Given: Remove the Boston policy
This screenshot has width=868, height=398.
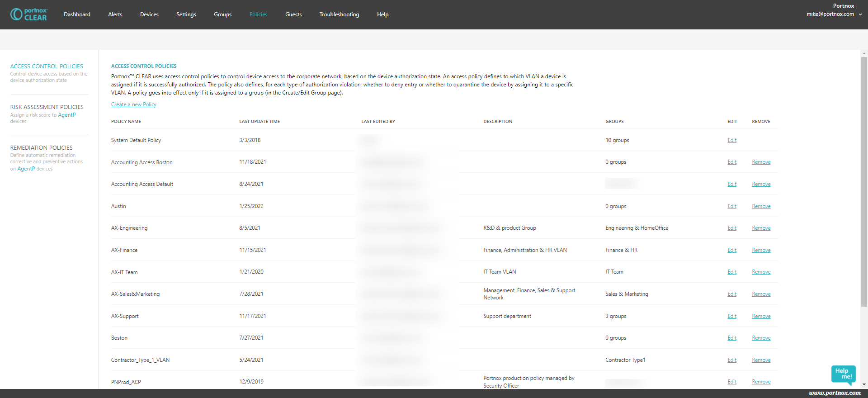Looking at the screenshot, I should 761,338.
